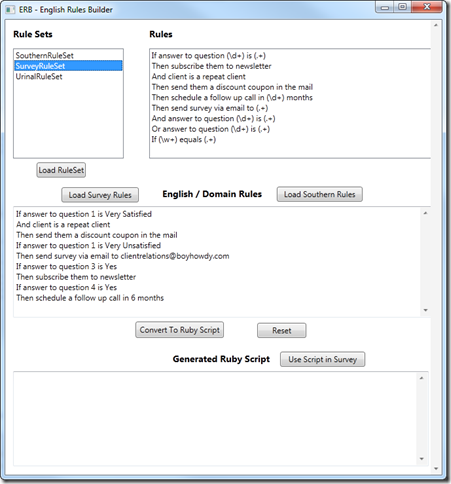Click the ERB application icon in title bar
451x484 pixels.
coord(10,9)
